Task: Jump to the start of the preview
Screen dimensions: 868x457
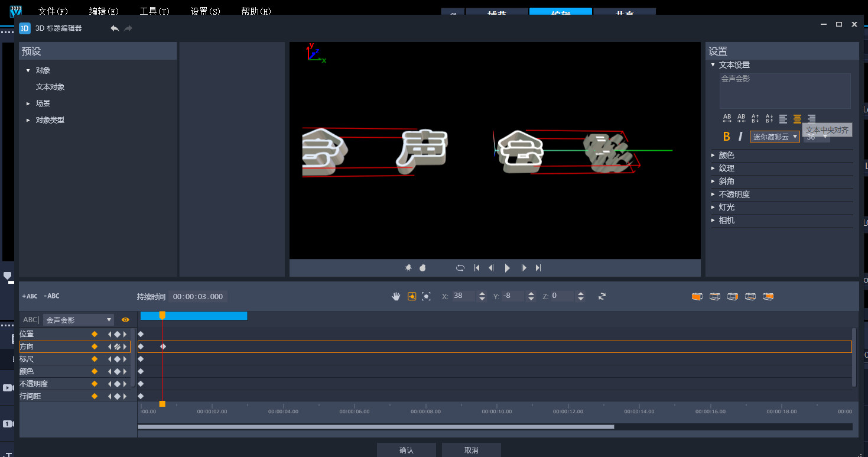Action: pos(477,268)
